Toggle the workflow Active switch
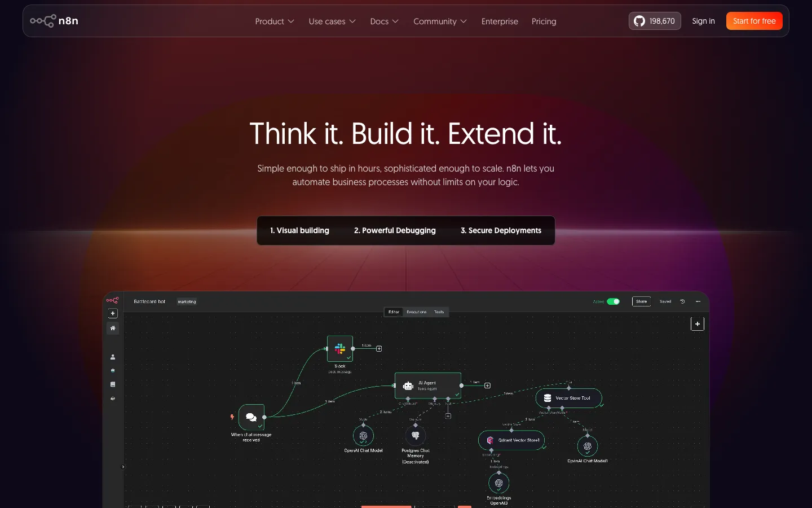 pos(614,301)
